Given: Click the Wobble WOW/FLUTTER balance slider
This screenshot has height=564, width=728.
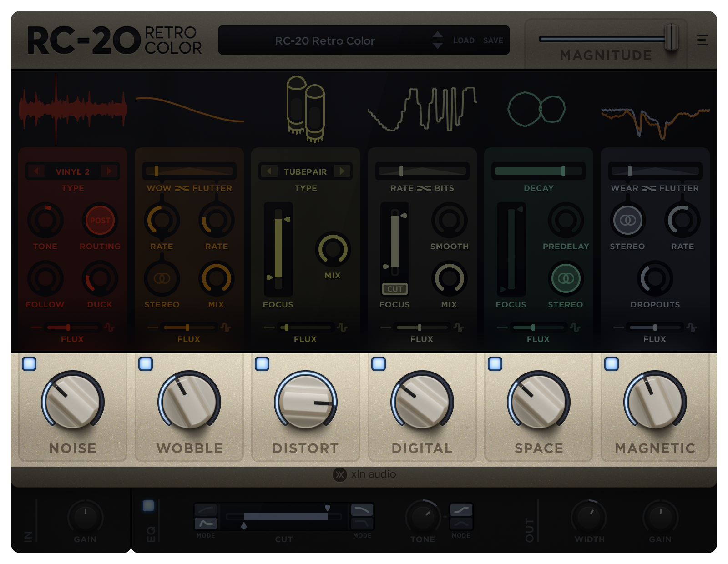Looking at the screenshot, I should pos(189,171).
